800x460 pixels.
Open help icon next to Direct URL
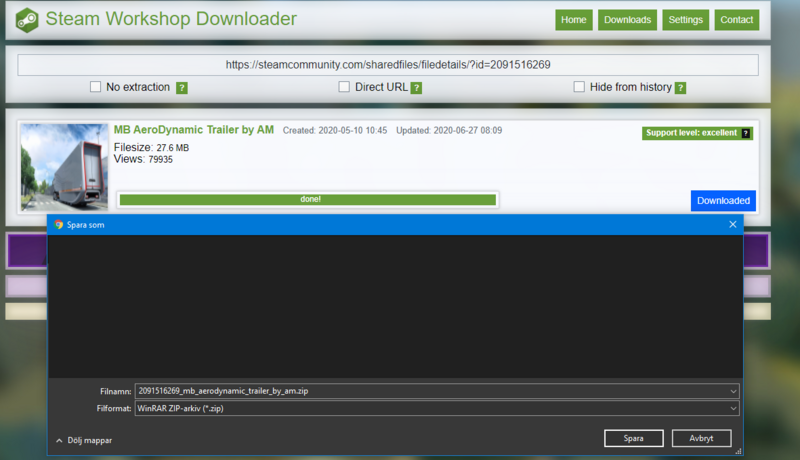coord(416,88)
